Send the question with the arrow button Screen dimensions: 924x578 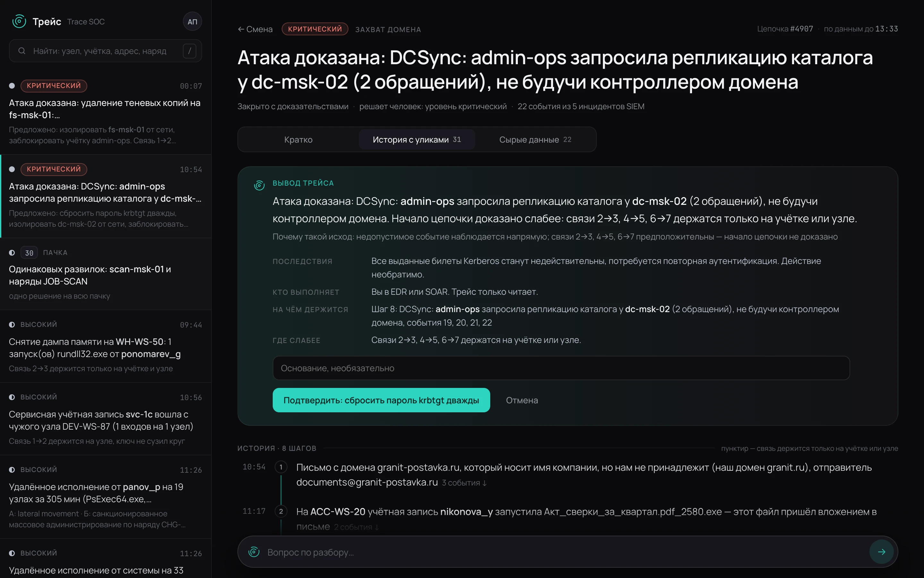(881, 552)
